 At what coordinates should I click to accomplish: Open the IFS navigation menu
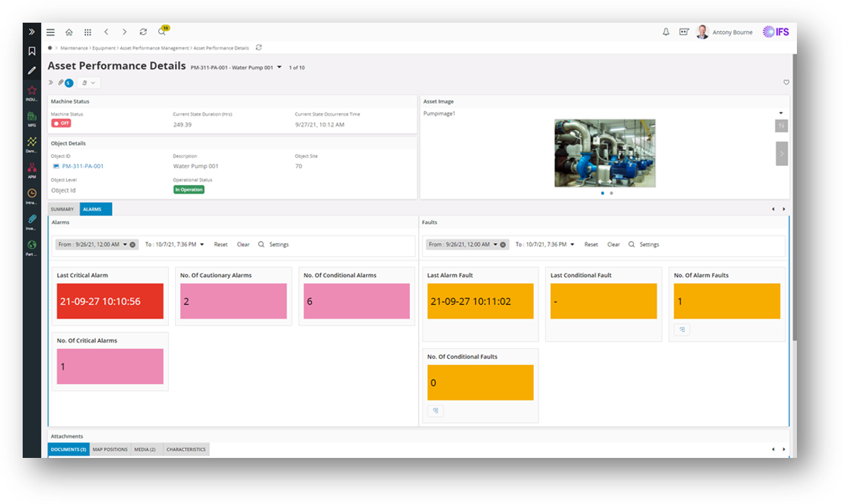(50, 32)
